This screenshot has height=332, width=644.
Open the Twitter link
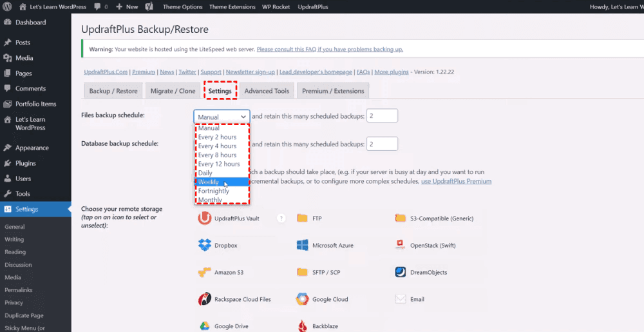click(187, 72)
